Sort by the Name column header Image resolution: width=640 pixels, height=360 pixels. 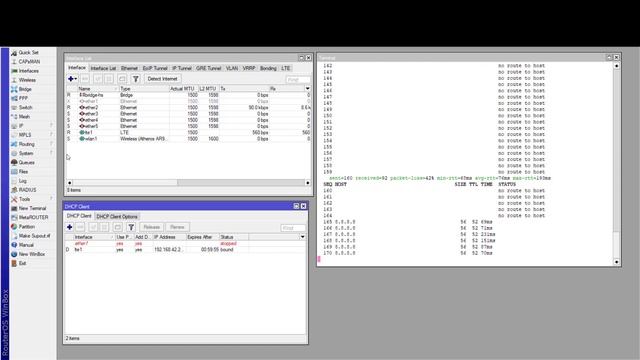coord(98,89)
